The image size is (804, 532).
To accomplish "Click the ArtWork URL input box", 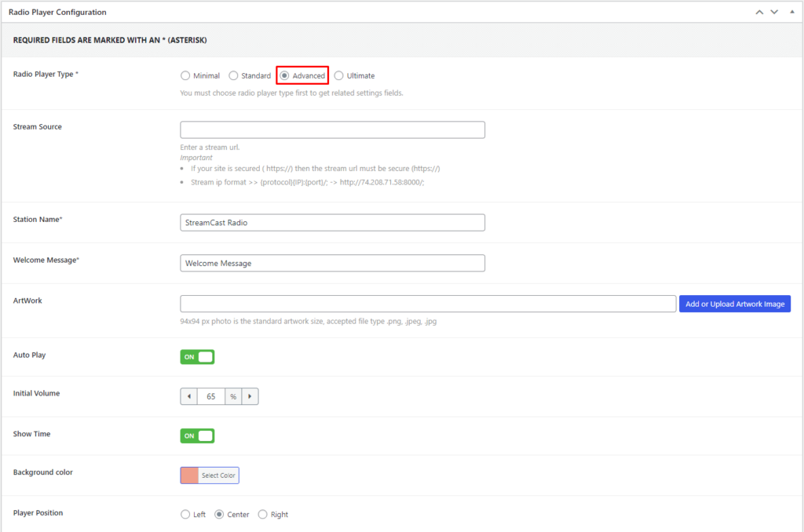I will (x=428, y=303).
